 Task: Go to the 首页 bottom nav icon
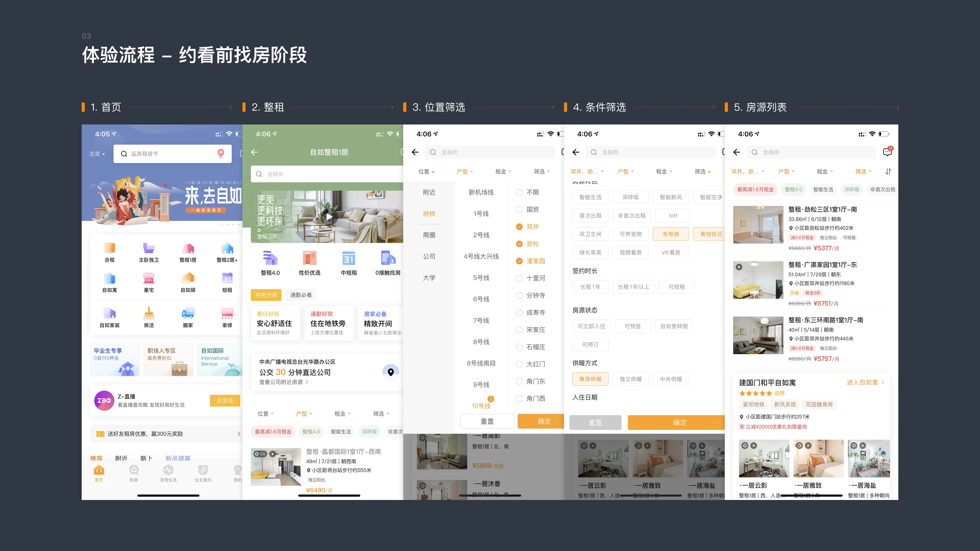[x=99, y=470]
